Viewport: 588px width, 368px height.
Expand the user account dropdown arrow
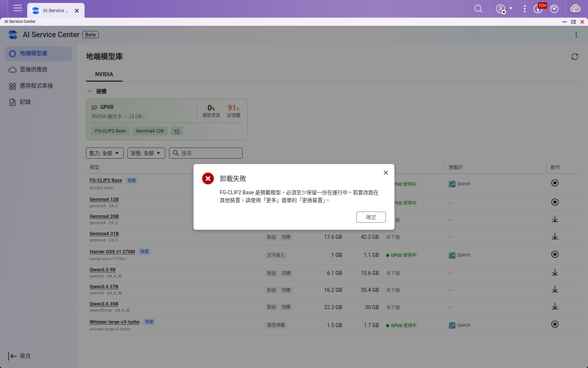point(511,8)
